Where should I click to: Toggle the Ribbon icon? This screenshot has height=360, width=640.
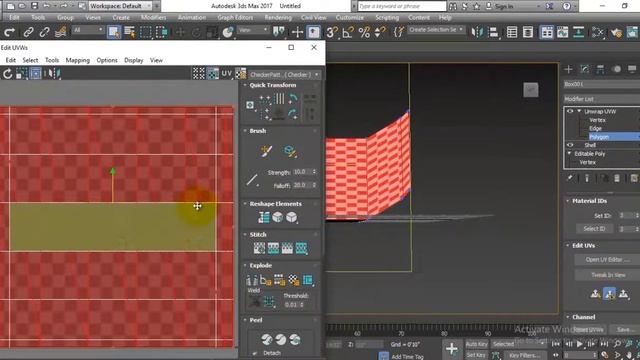pyautogui.click(x=547, y=32)
